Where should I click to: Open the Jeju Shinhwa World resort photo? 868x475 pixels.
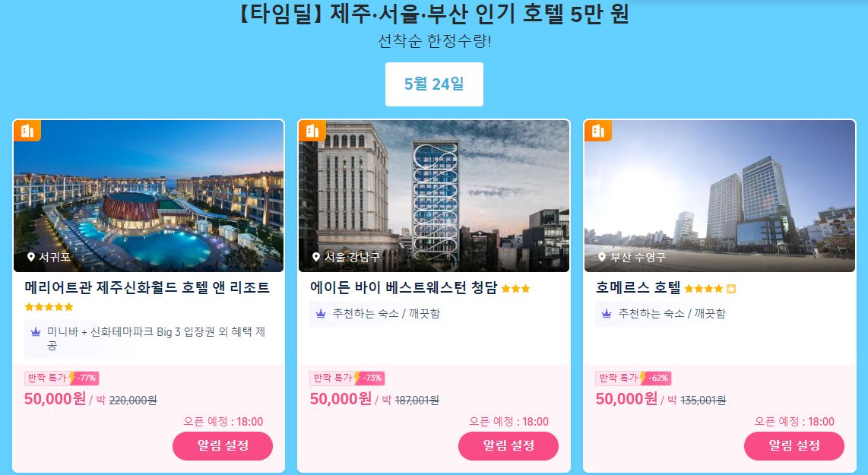coord(148,196)
